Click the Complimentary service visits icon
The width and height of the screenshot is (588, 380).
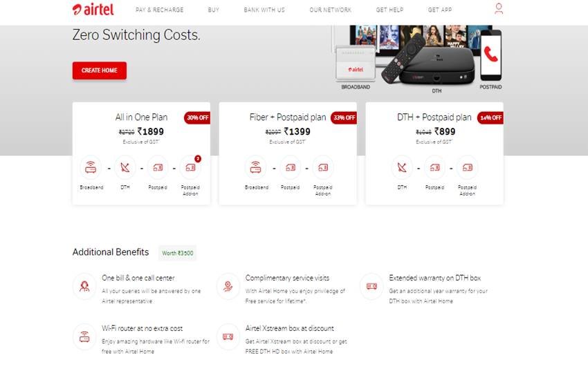click(228, 287)
